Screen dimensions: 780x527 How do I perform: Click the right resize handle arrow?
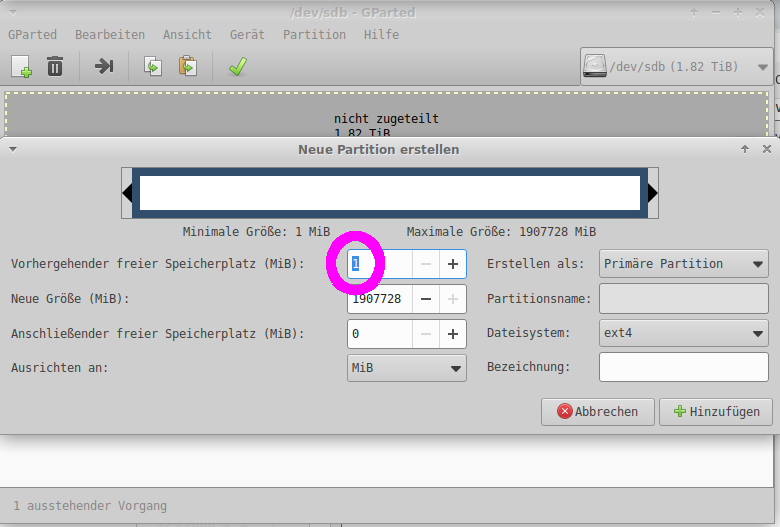click(x=653, y=193)
